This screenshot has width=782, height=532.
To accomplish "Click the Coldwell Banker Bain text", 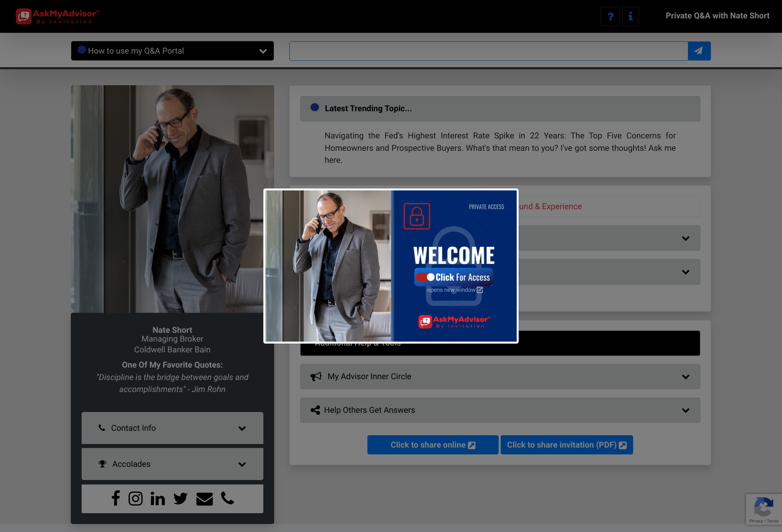I will 172,350.
